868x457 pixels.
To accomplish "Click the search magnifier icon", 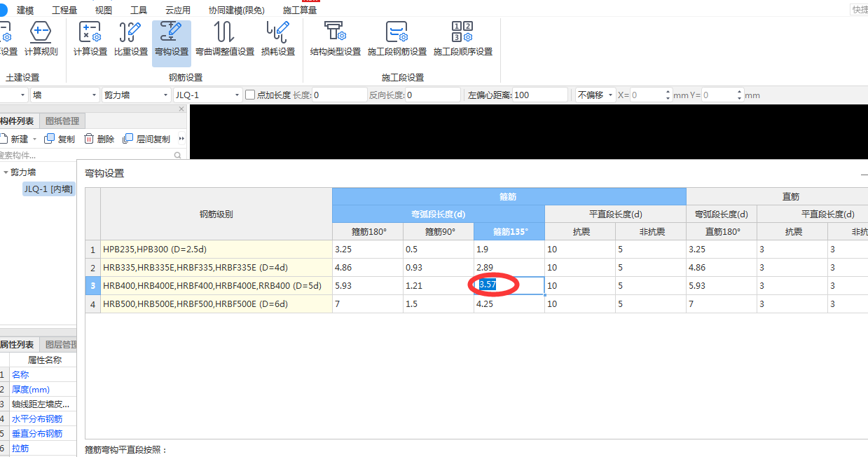I will coord(178,156).
